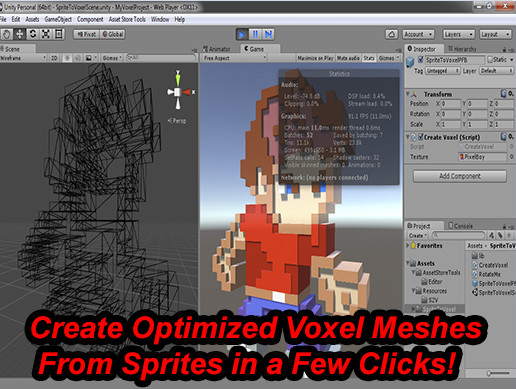
Task: Toggle the Static checkbox
Action: pyautogui.click(x=490, y=60)
